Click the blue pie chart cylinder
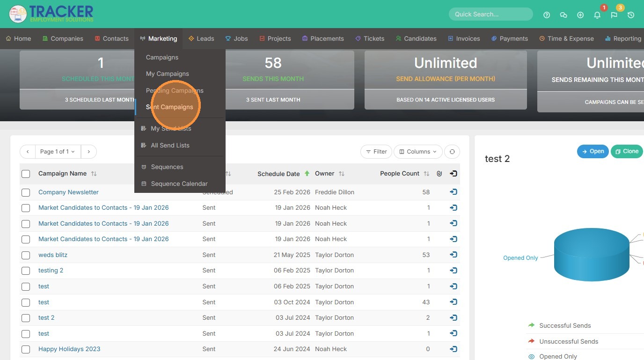 coord(591,255)
